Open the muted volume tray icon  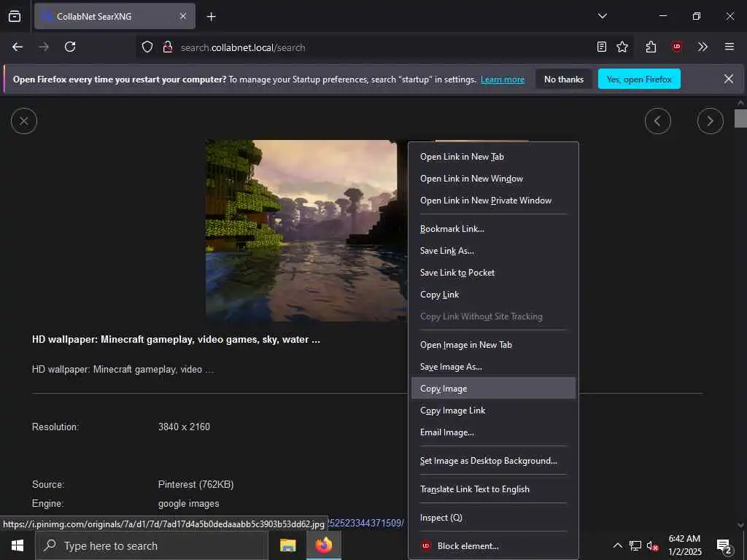click(653, 545)
